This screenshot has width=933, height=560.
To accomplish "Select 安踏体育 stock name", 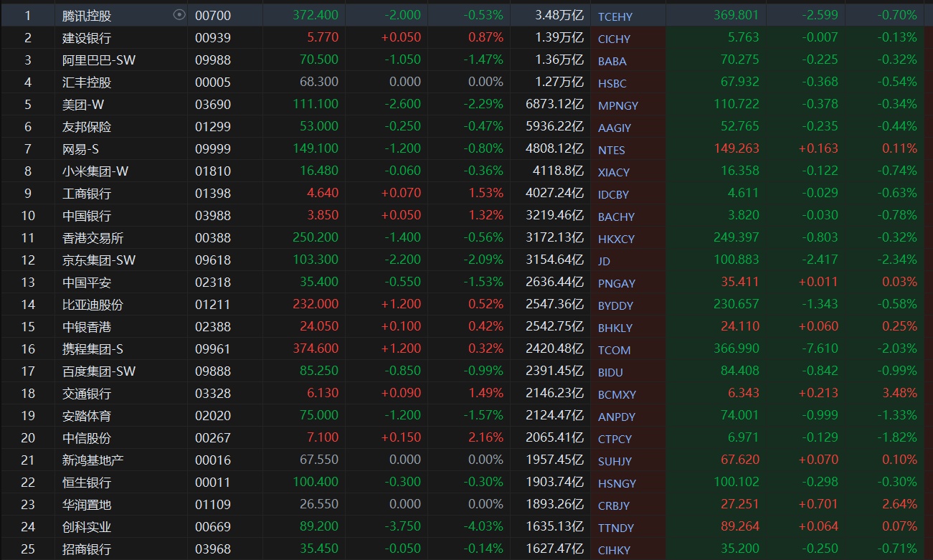I will tap(87, 416).
